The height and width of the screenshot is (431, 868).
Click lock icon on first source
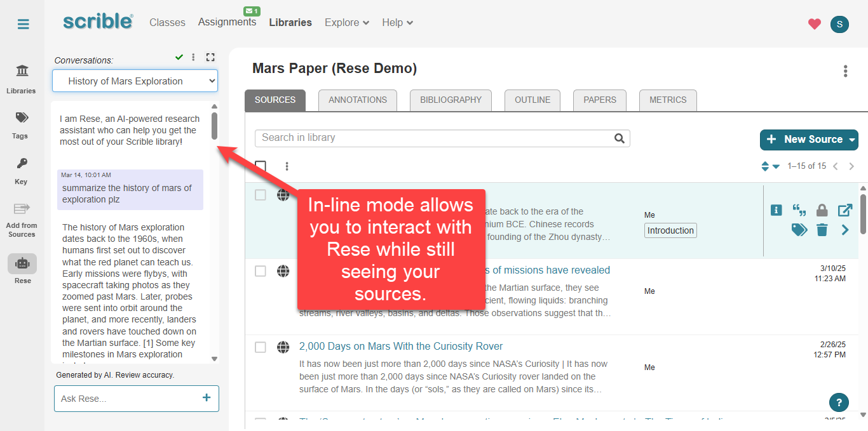[x=822, y=210]
